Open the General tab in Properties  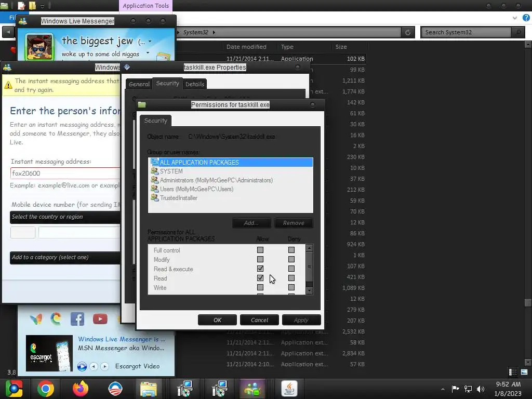[x=139, y=84]
